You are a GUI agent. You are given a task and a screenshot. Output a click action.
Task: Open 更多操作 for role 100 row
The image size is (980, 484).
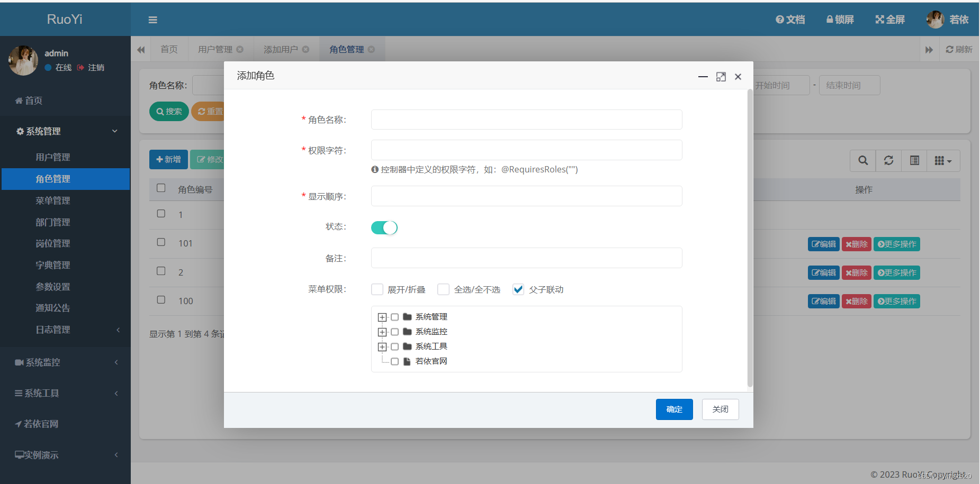(896, 301)
